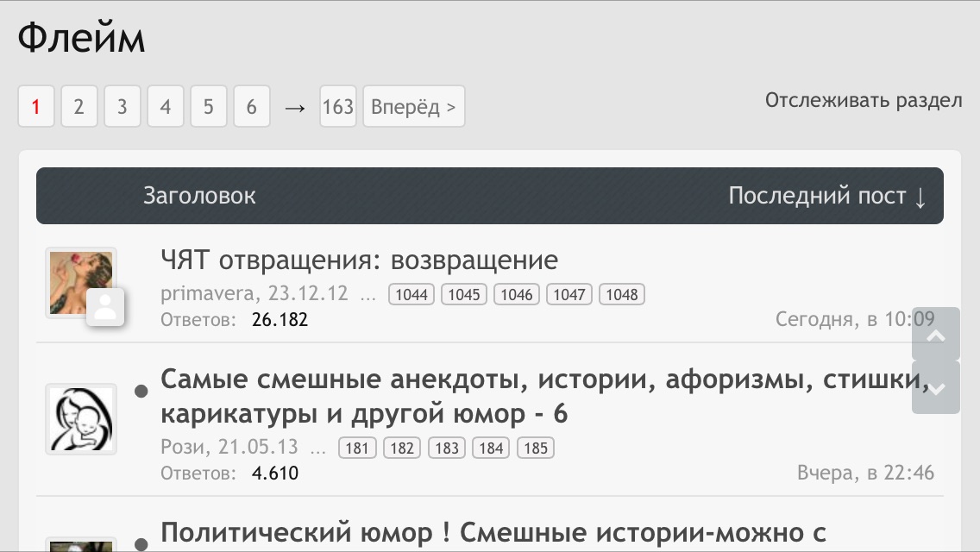Open page 1048 of the ЧЯТ thread
This screenshot has width=980, height=552.
tap(621, 294)
